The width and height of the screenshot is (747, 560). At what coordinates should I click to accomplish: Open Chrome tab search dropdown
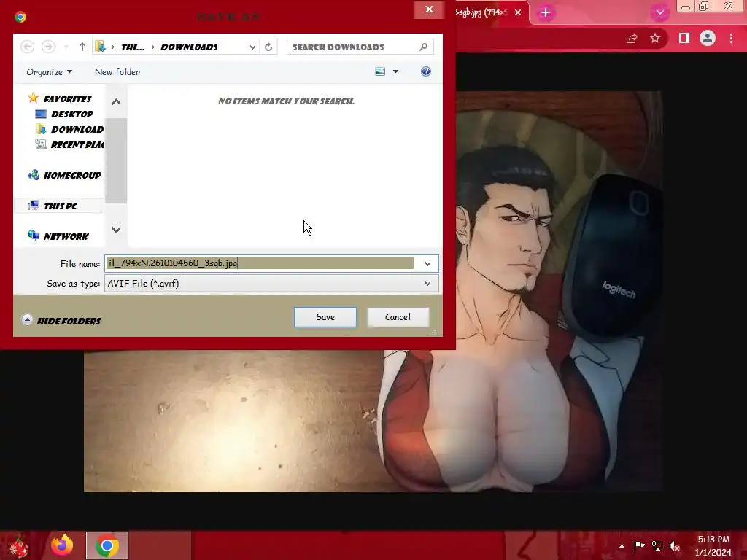[x=659, y=12]
